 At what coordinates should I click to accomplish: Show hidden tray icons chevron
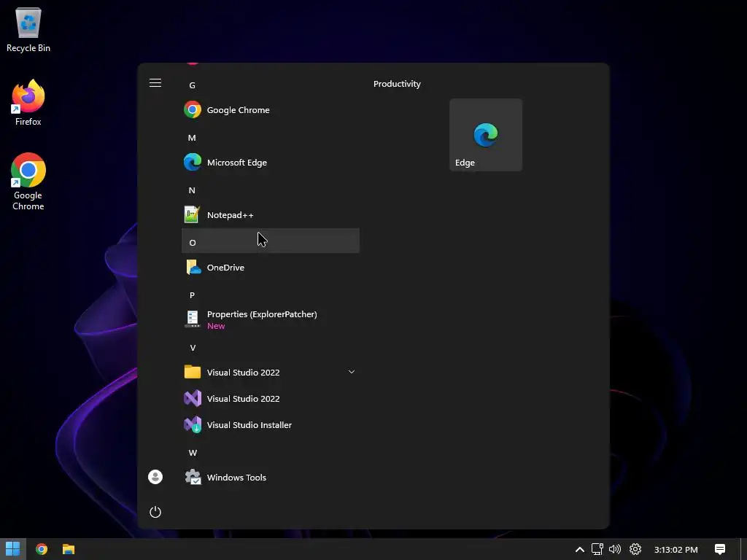580,550
